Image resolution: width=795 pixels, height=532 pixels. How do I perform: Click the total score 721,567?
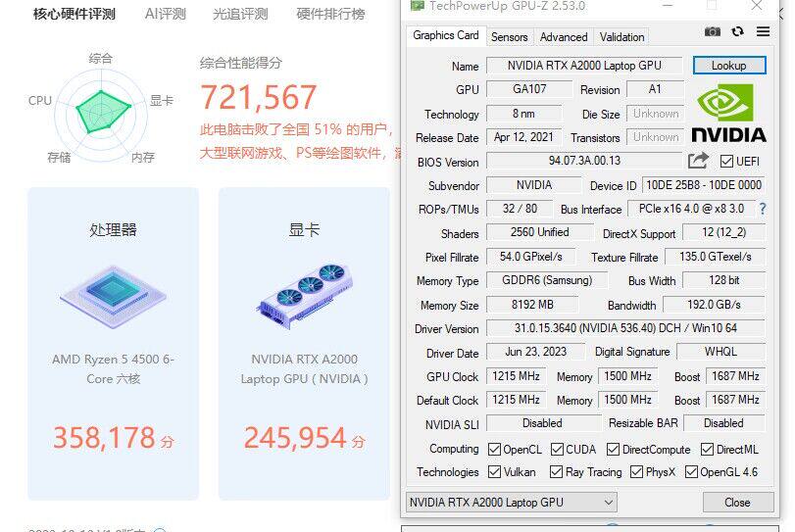[x=259, y=97]
